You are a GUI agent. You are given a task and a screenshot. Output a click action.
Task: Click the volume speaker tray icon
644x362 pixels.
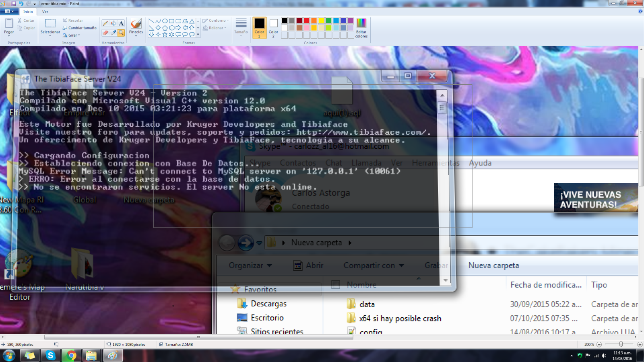pyautogui.click(x=604, y=356)
